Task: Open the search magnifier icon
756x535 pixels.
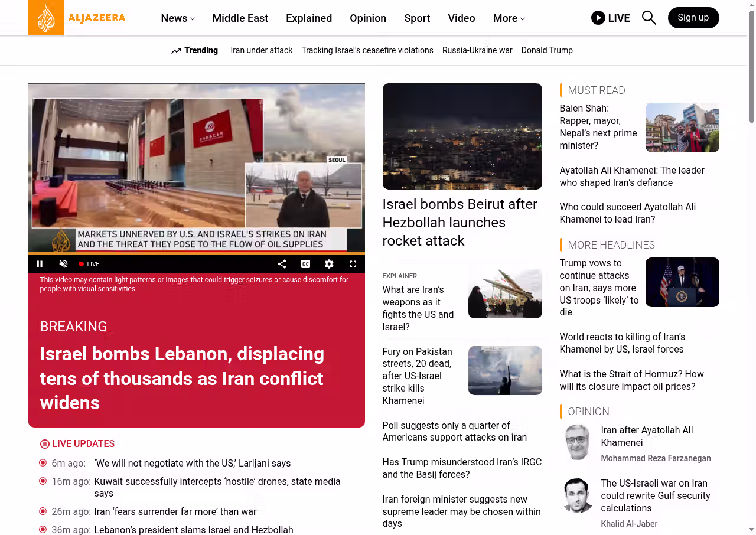Action: tap(649, 18)
